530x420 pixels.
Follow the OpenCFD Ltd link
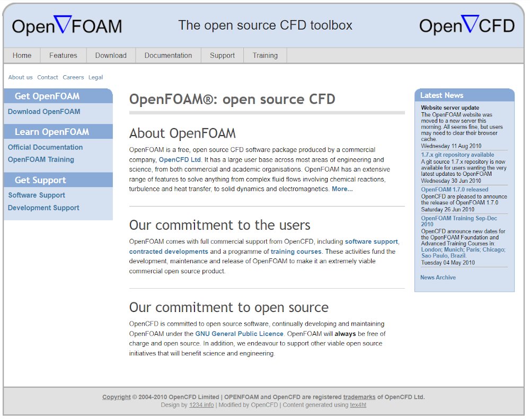180,159
